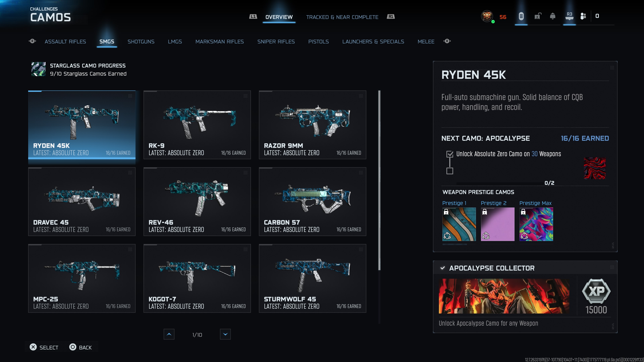
Task: Click the Starglass camo progress icon
Action: (x=39, y=69)
